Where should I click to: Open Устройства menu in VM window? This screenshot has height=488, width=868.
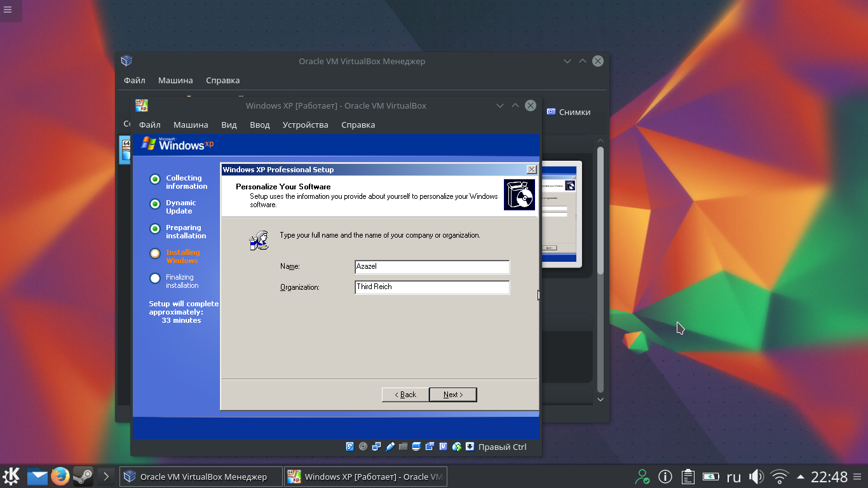(306, 125)
